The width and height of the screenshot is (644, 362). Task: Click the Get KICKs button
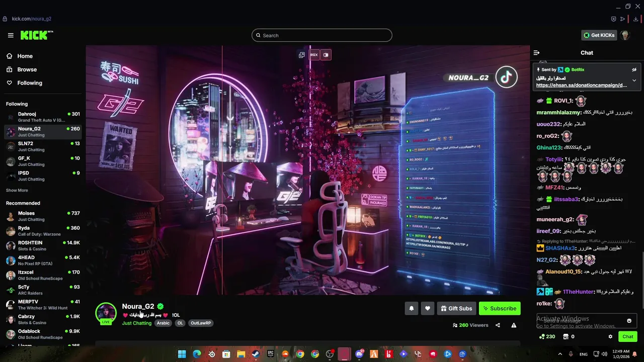pos(599,35)
